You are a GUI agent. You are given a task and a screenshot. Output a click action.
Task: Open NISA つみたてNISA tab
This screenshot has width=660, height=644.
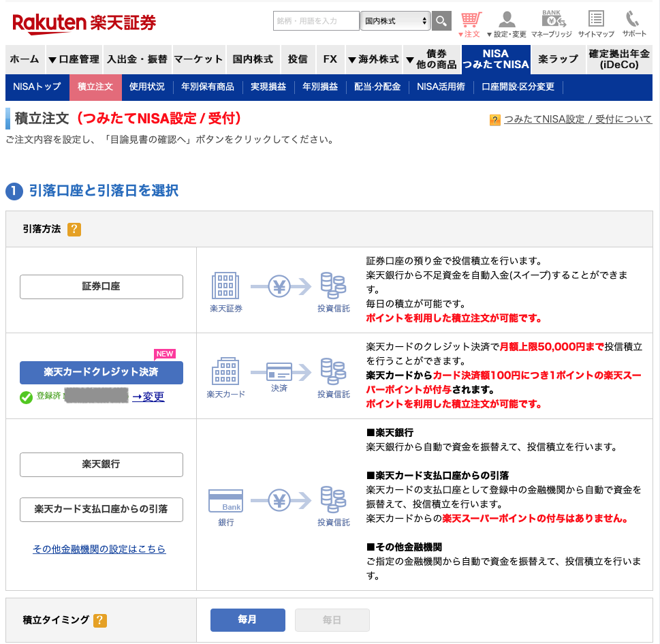point(496,59)
